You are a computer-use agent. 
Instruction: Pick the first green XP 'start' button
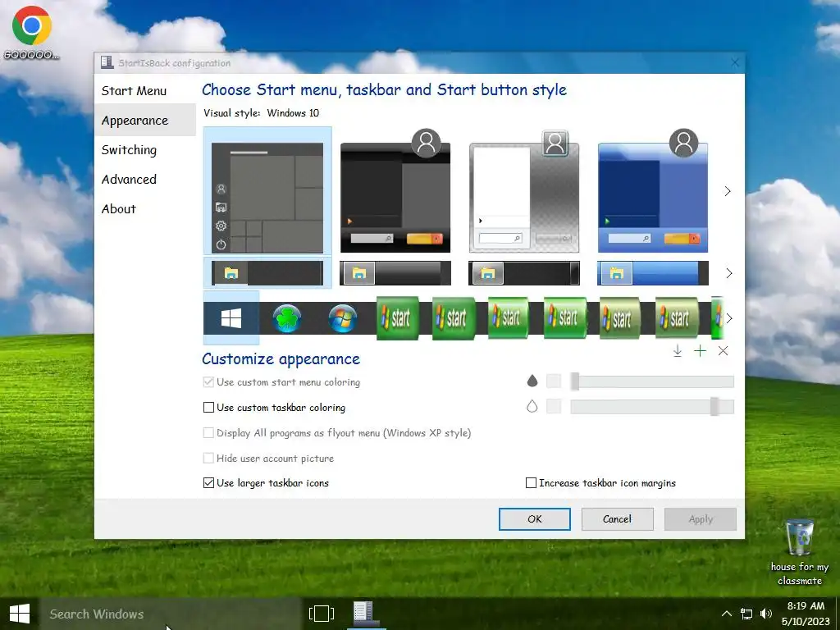pyautogui.click(x=398, y=318)
